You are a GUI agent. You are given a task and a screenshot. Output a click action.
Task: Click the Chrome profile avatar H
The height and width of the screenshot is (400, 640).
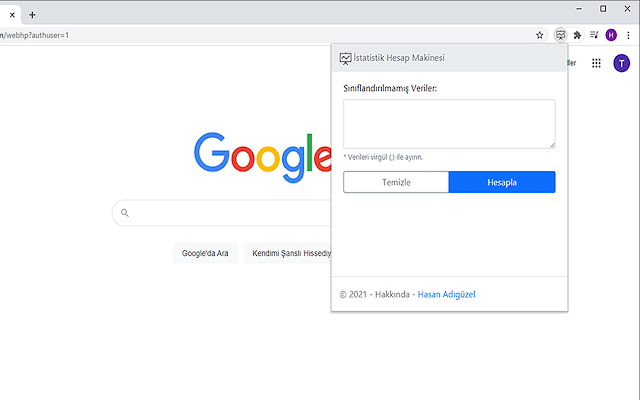[611, 35]
